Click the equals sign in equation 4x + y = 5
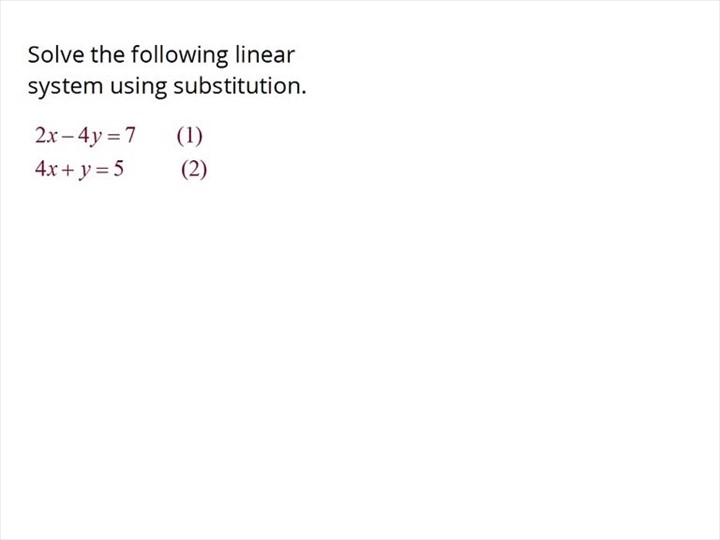The image size is (720, 540). pos(102,170)
